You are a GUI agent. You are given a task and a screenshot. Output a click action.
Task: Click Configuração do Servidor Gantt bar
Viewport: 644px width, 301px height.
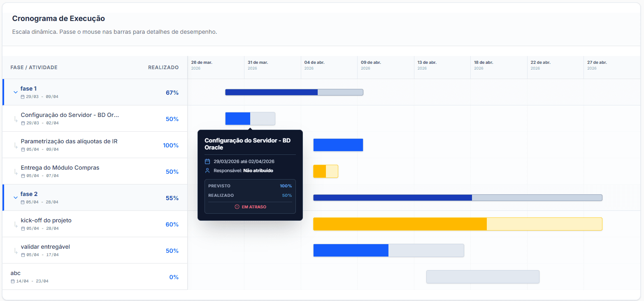pos(250,119)
